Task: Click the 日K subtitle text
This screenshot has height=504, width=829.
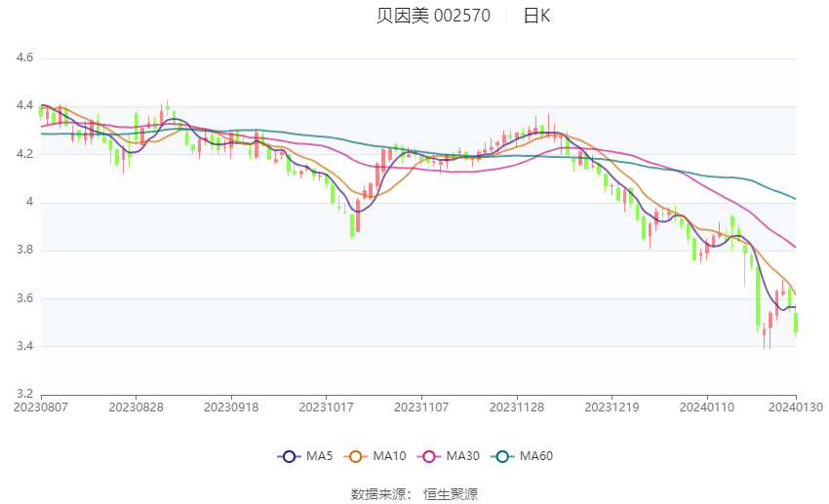Action: (536, 16)
